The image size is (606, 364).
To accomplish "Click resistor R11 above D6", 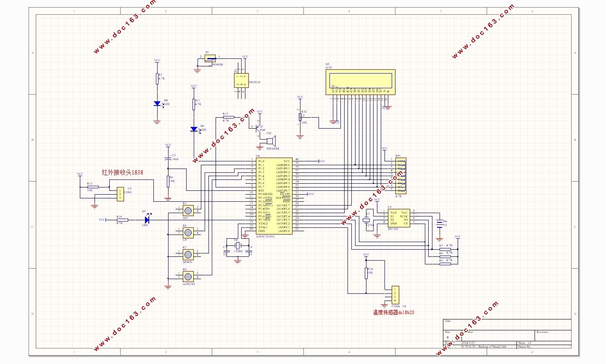I will (x=194, y=104).
